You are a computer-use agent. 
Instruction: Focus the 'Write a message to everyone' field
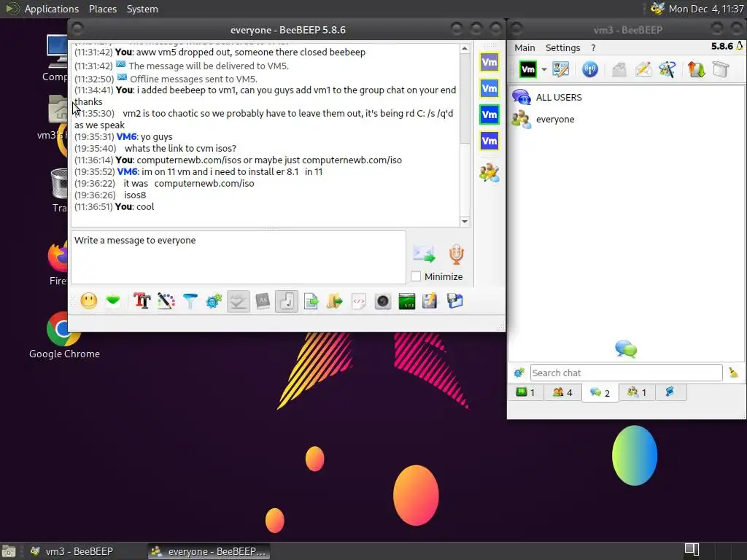tap(239, 257)
